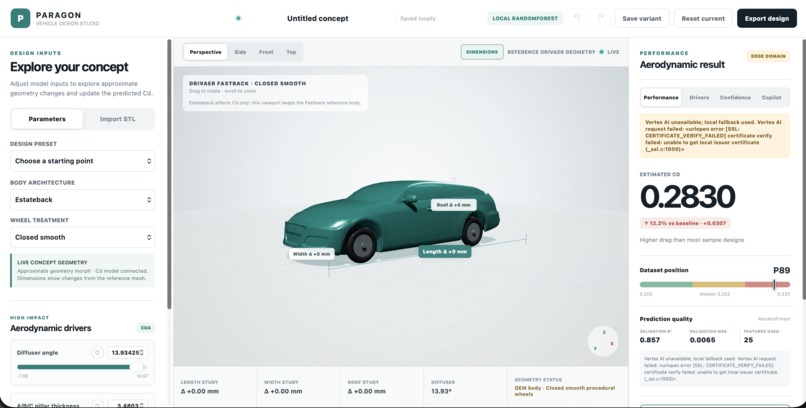The image size is (806, 408).
Task: Click the Diffuser angle value input field
Action: pos(128,353)
